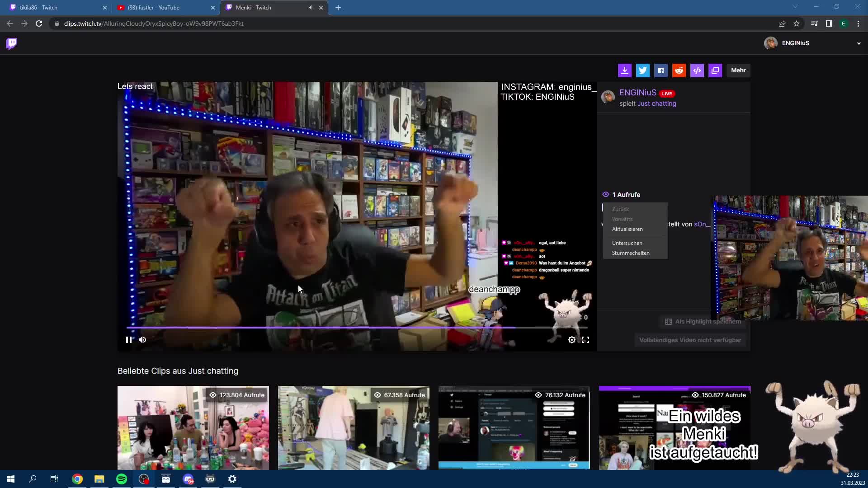Open the Windows Start menu
Viewport: 868px width, 488px height.
(x=11, y=479)
